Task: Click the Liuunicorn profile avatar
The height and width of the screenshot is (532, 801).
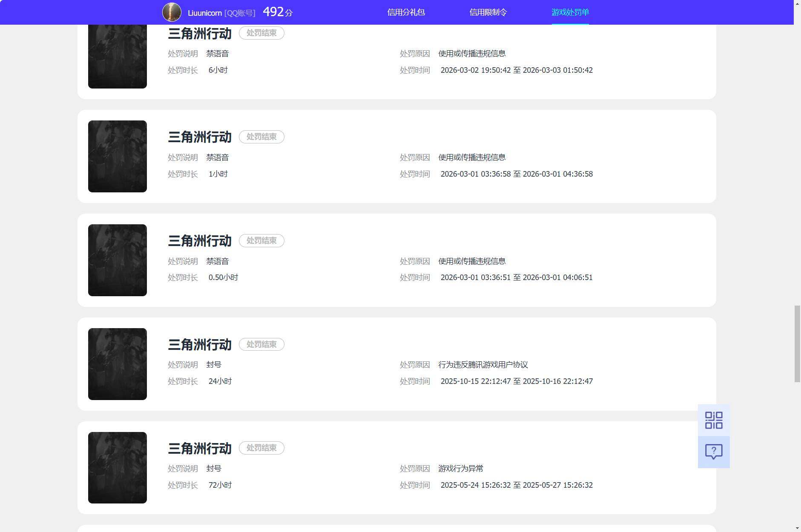Action: coord(172,12)
